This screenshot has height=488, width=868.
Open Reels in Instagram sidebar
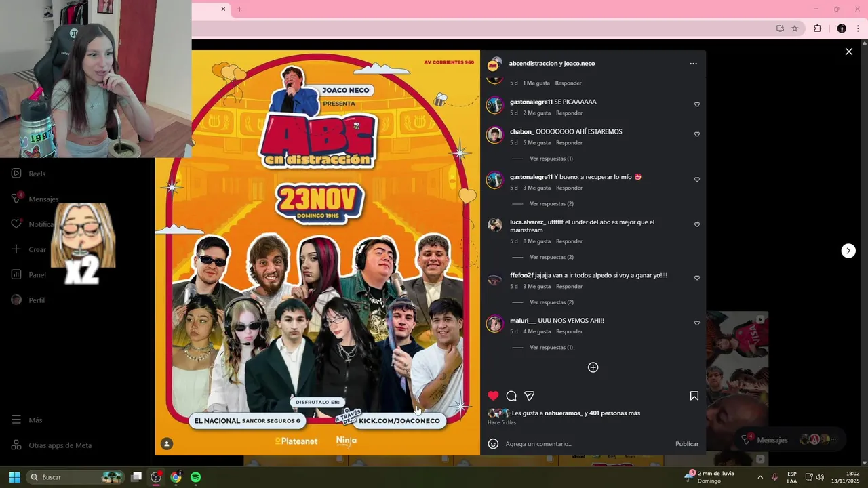(x=28, y=174)
